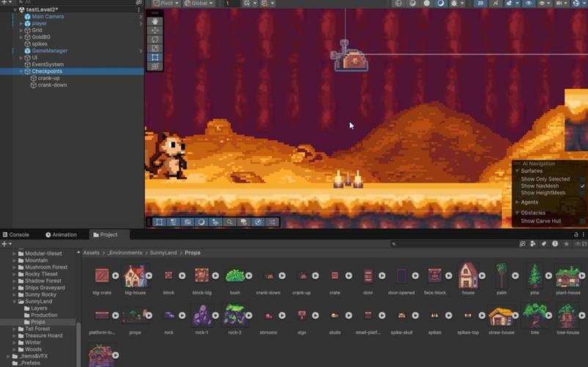This screenshot has height=367, width=588.
Task: Select EventSystem in the Hierarchy
Action: point(48,64)
